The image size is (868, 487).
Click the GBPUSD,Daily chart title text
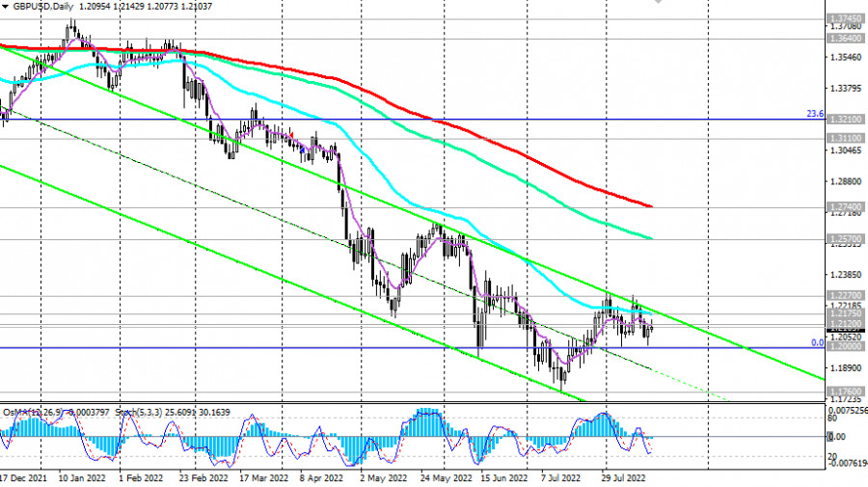coord(43,7)
